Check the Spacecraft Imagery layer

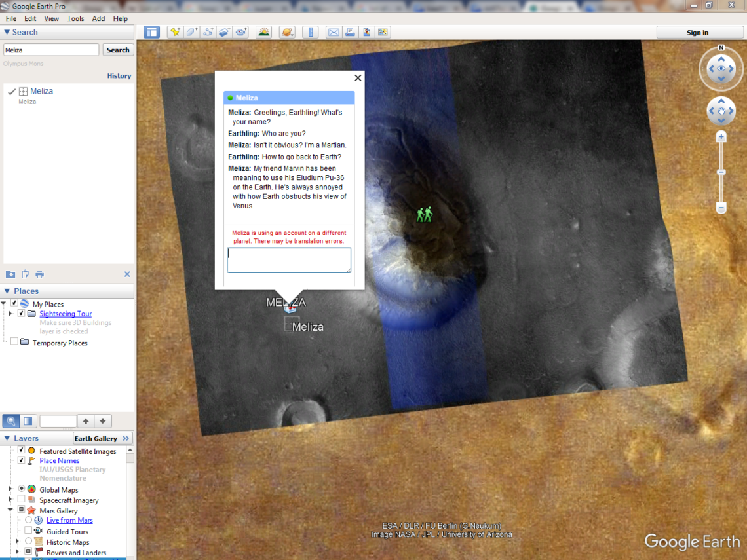point(22,500)
